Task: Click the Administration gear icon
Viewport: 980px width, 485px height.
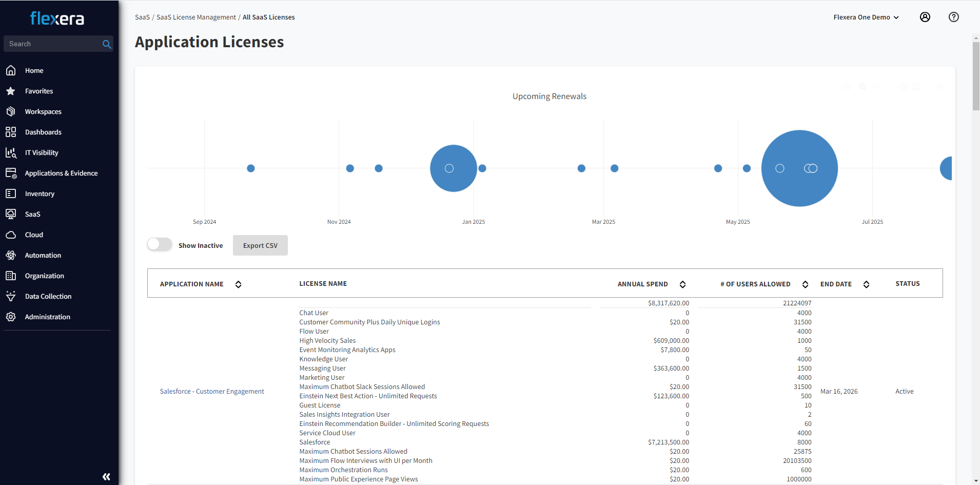Action: [11, 317]
